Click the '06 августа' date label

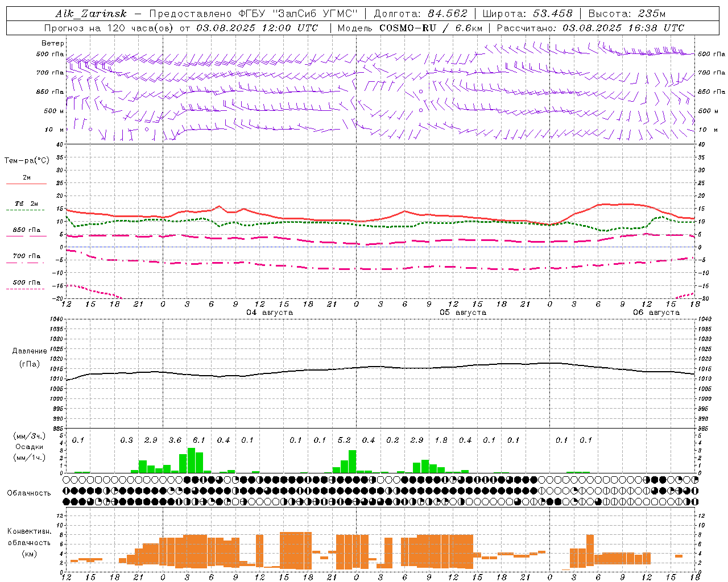point(656,312)
